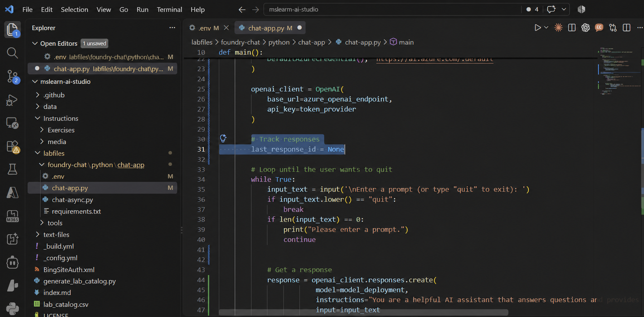Click the mslearn-ai-studio command center search box
Image resolution: width=644 pixels, height=317 pixels.
(393, 9)
